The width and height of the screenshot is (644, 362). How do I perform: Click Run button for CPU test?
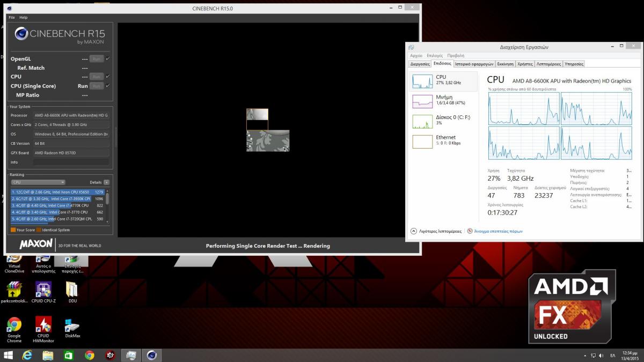97,77
